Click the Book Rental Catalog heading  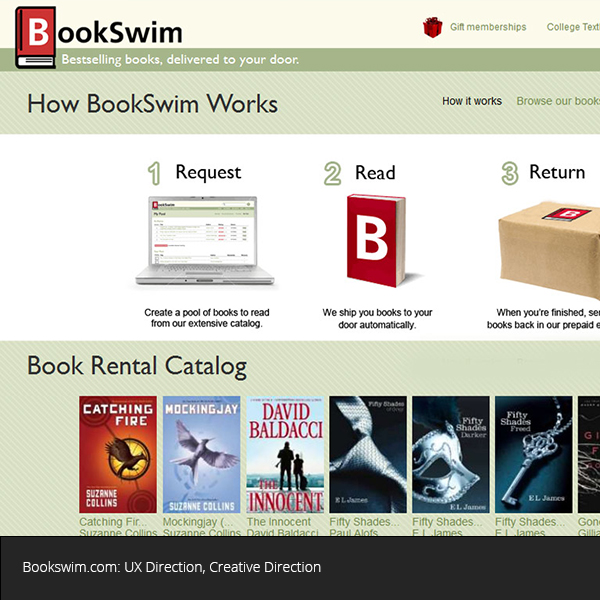point(137,366)
